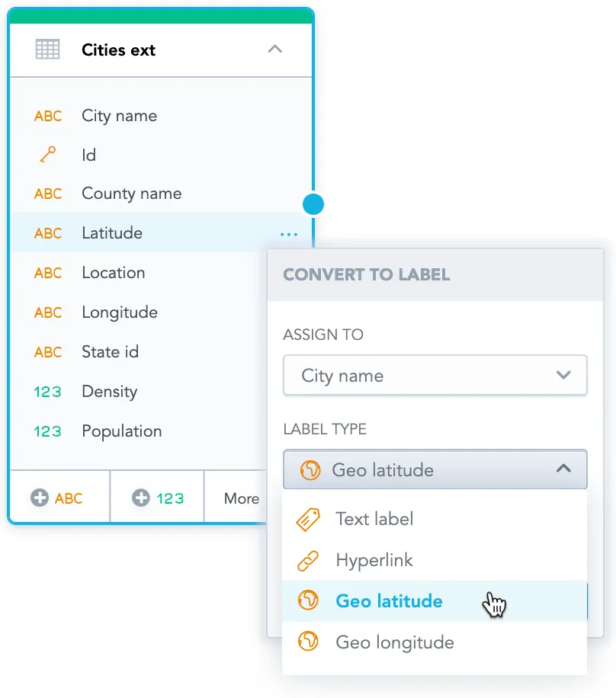616x698 pixels.
Task: Click the blue connector dot on the panel edge
Action: pyautogui.click(x=313, y=203)
